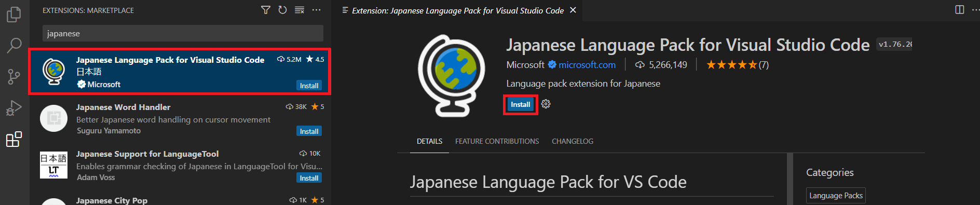Click the 5,266,149 install count
Image resolution: width=980 pixels, height=205 pixels.
tap(661, 65)
